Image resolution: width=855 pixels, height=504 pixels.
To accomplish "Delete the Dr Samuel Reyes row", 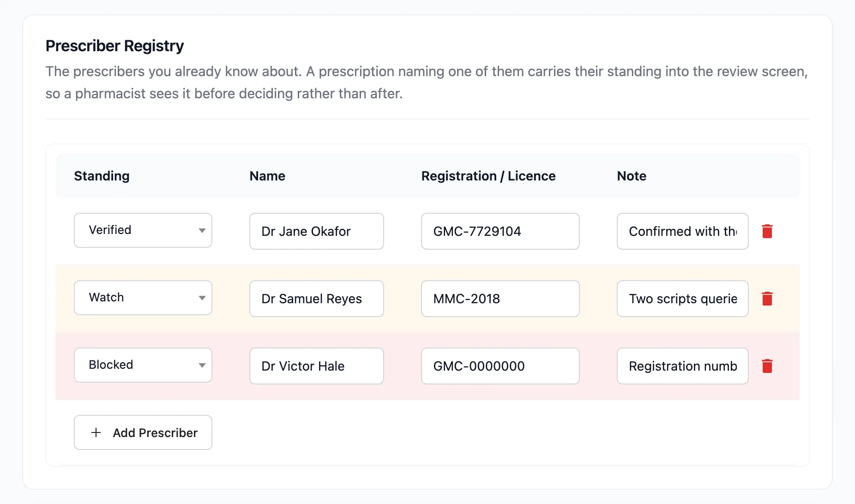I will [767, 299].
